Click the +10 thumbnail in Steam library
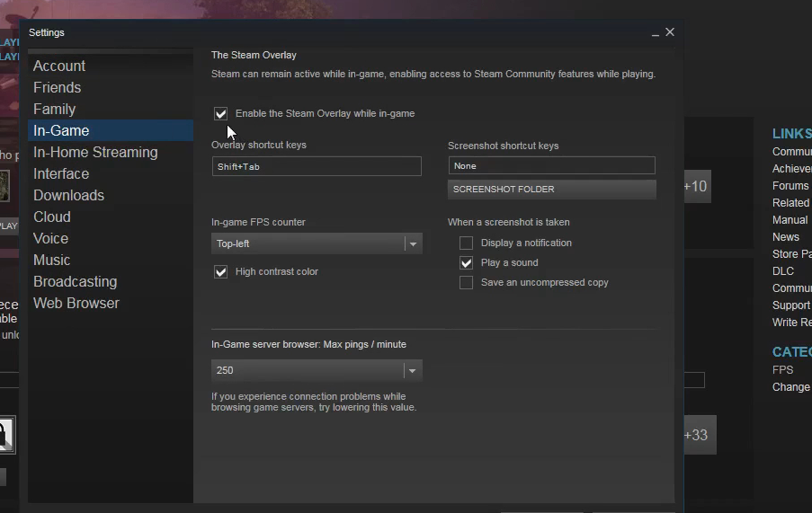Screen dimensions: 812x513 point(697,186)
